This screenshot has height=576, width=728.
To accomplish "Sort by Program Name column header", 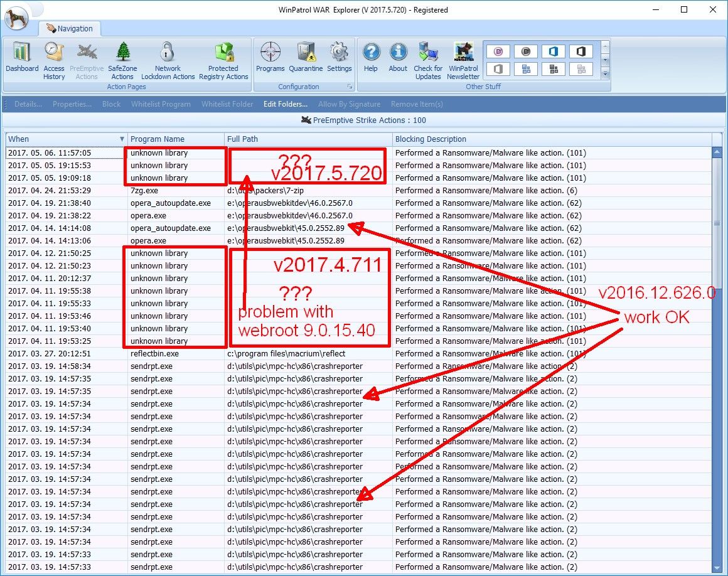I will [176, 139].
